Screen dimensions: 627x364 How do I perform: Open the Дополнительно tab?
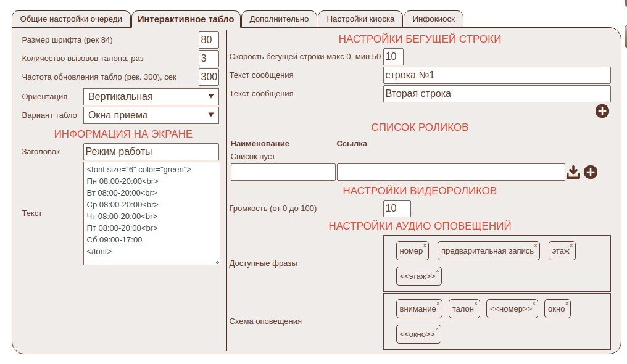tap(279, 19)
